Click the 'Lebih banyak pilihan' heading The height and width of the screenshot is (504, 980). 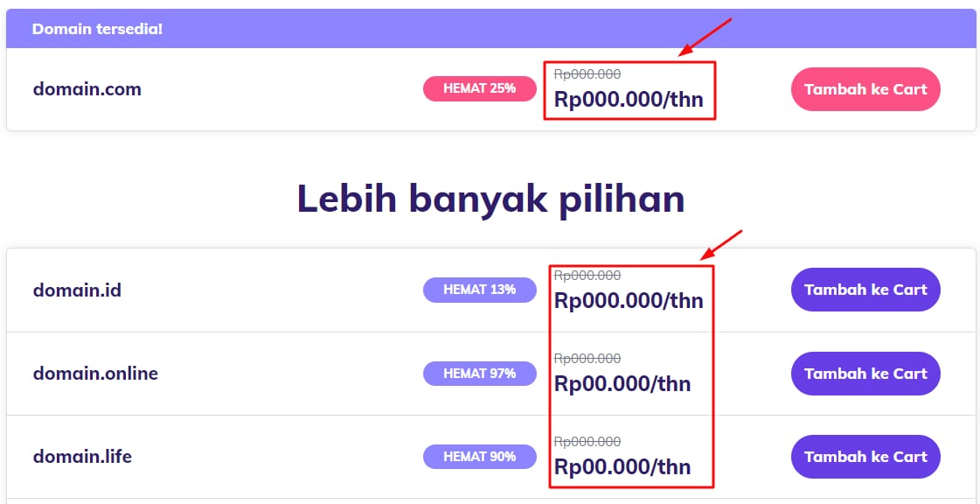tap(490, 199)
